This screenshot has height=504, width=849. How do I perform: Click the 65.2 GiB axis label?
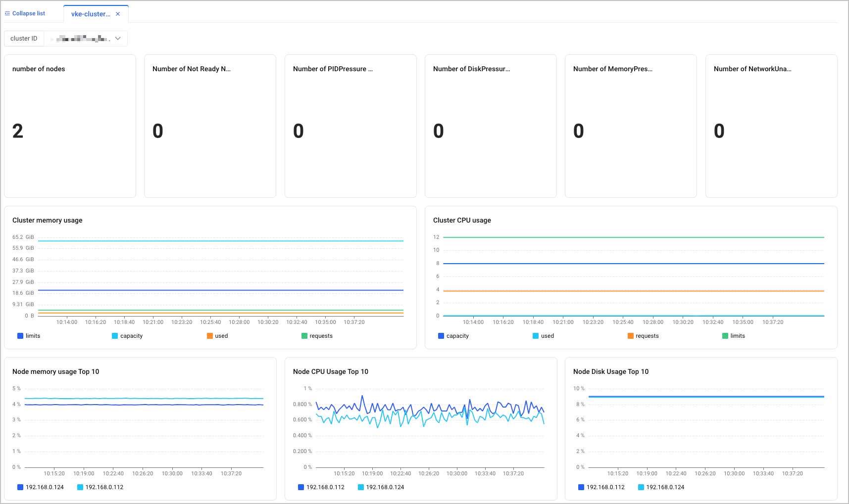23,237
